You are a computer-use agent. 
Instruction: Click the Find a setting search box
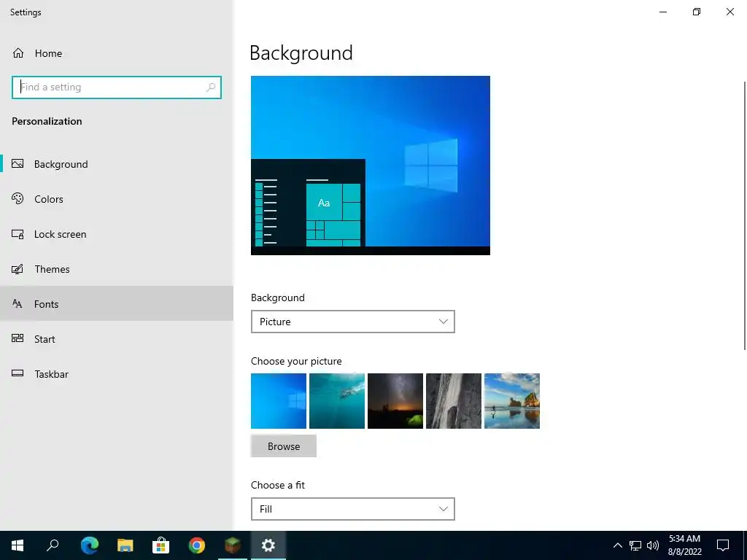click(x=117, y=87)
